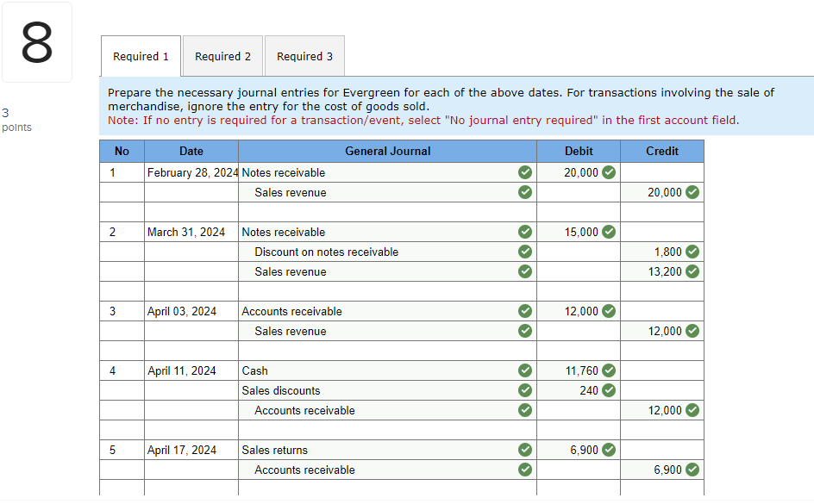
Task: Click the 3 points label
Action: click(x=16, y=120)
